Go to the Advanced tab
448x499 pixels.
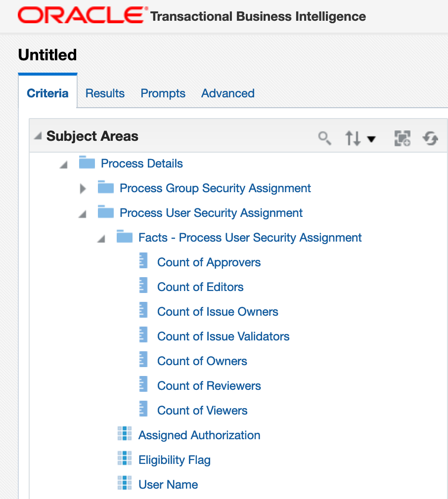click(227, 93)
